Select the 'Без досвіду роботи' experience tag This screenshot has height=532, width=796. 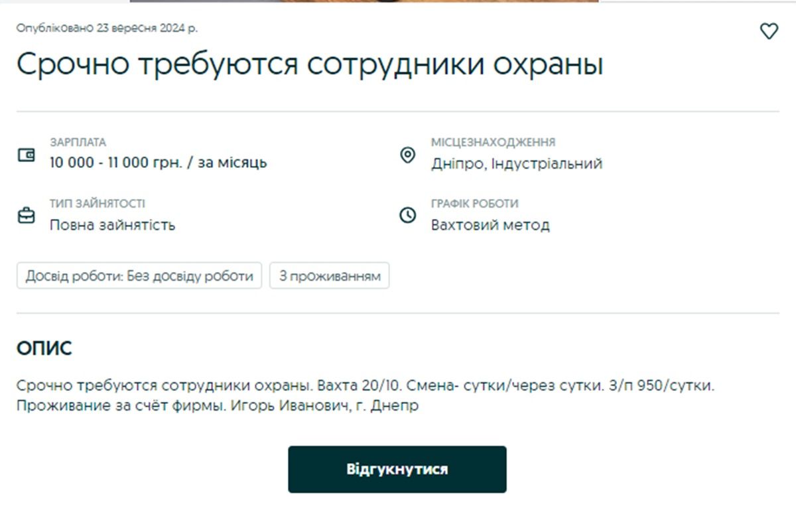[139, 276]
